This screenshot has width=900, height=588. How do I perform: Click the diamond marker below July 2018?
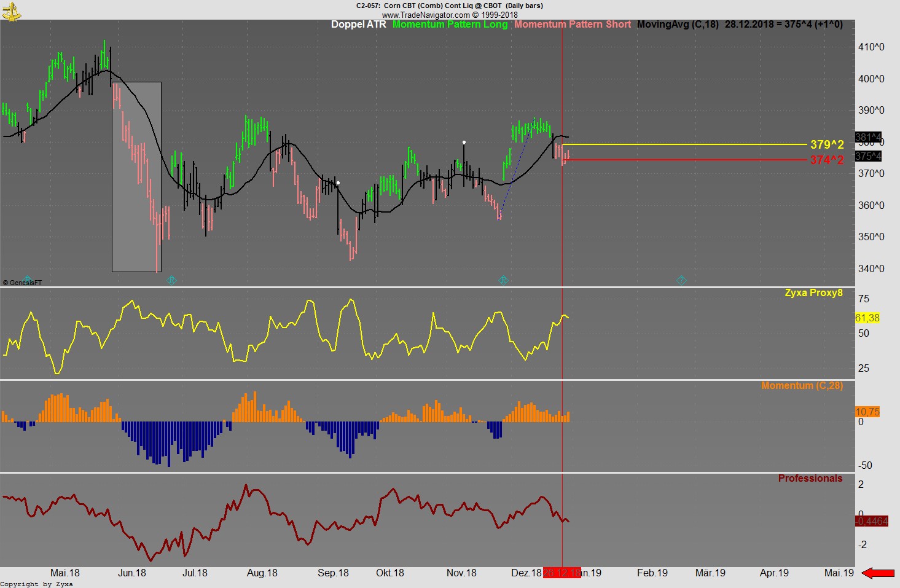(171, 280)
